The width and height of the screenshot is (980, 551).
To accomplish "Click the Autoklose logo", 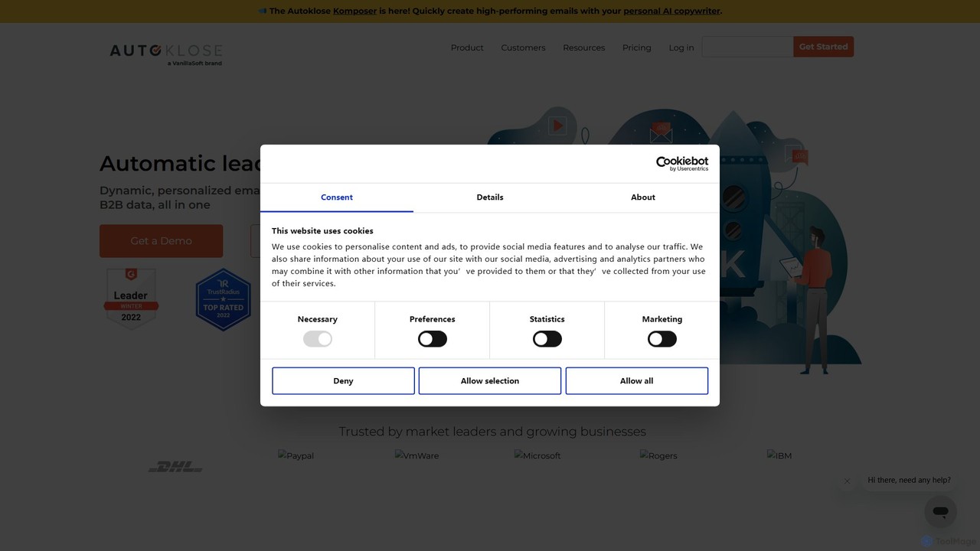I will coord(166,54).
